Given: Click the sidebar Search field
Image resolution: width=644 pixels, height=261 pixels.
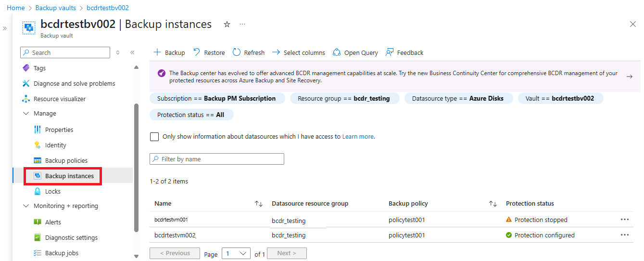Looking at the screenshot, I should [x=65, y=52].
